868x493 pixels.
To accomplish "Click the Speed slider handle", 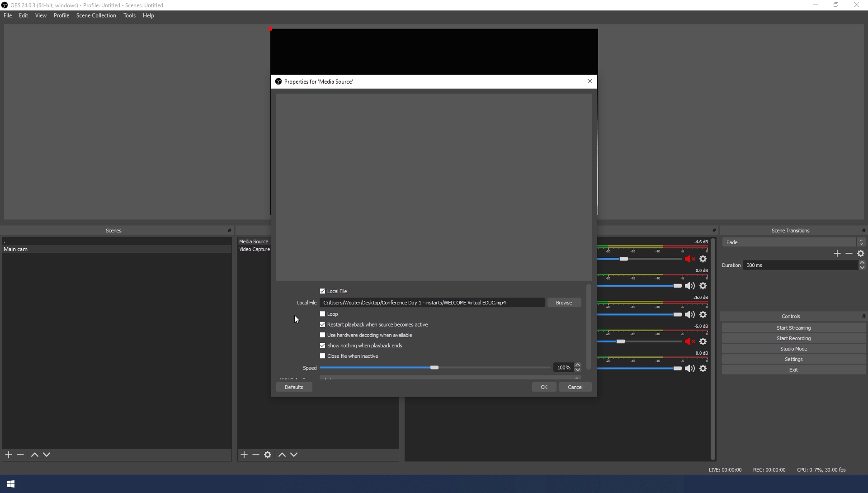I will [434, 368].
